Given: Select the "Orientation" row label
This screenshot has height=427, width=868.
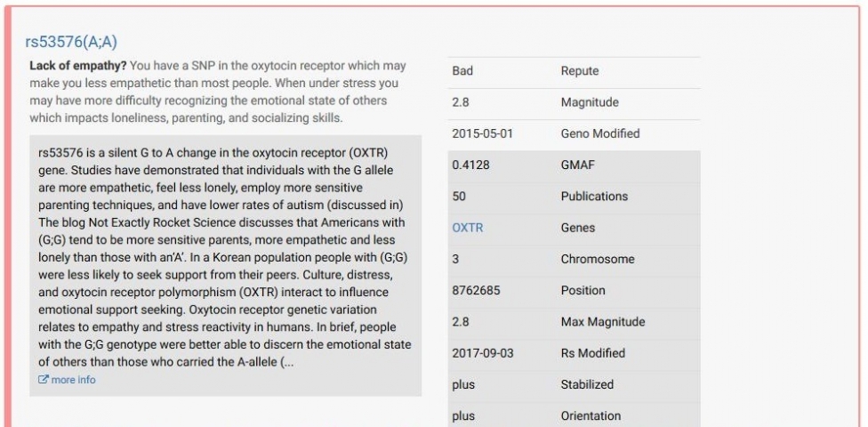Looking at the screenshot, I should (x=591, y=416).
